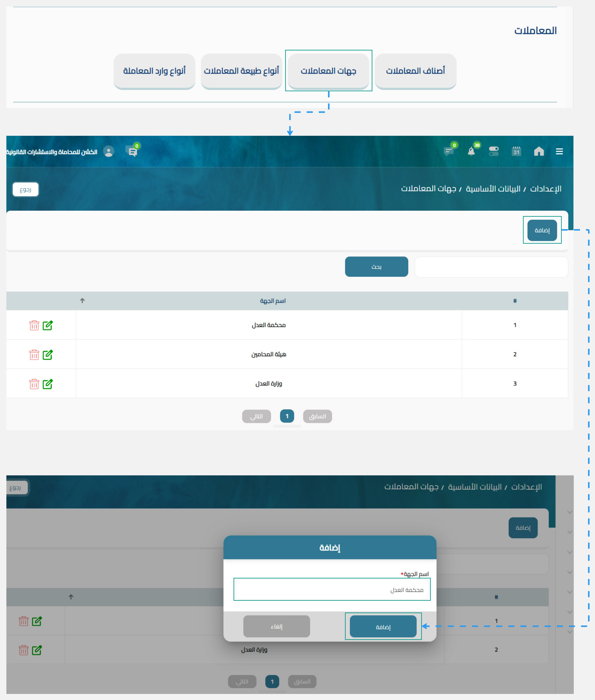Edit the وزارة العدل row in first table

click(48, 384)
